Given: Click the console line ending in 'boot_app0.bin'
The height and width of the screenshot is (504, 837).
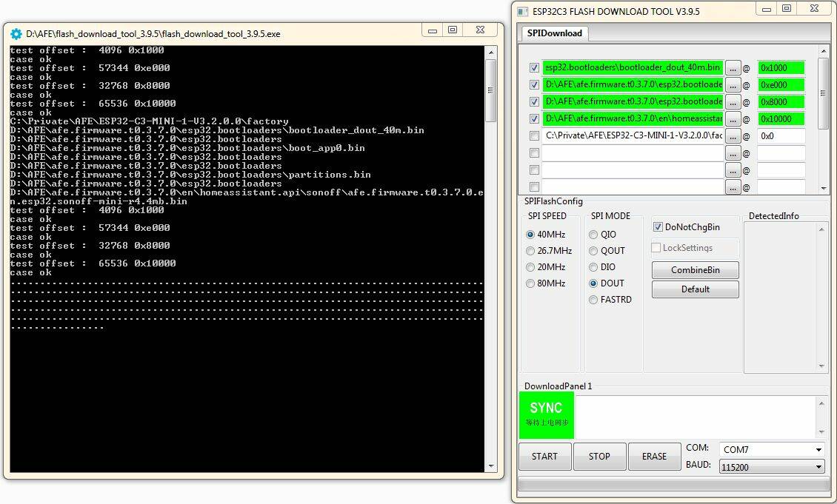Looking at the screenshot, I should pyautogui.click(x=187, y=148).
